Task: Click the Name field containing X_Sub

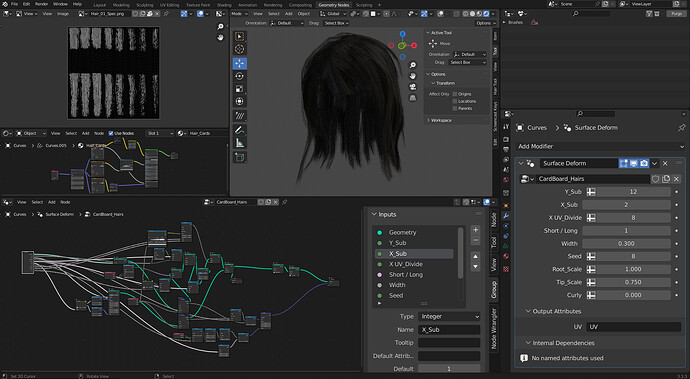Action: [449, 330]
